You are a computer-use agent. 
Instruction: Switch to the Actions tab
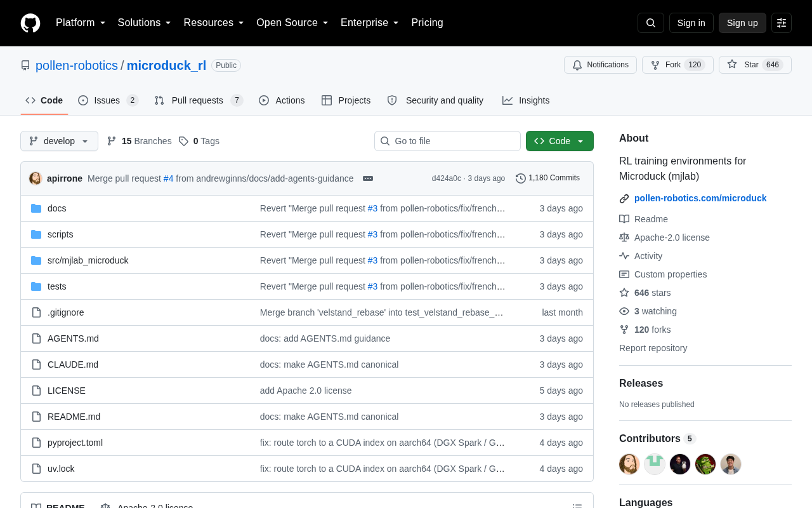click(x=282, y=100)
